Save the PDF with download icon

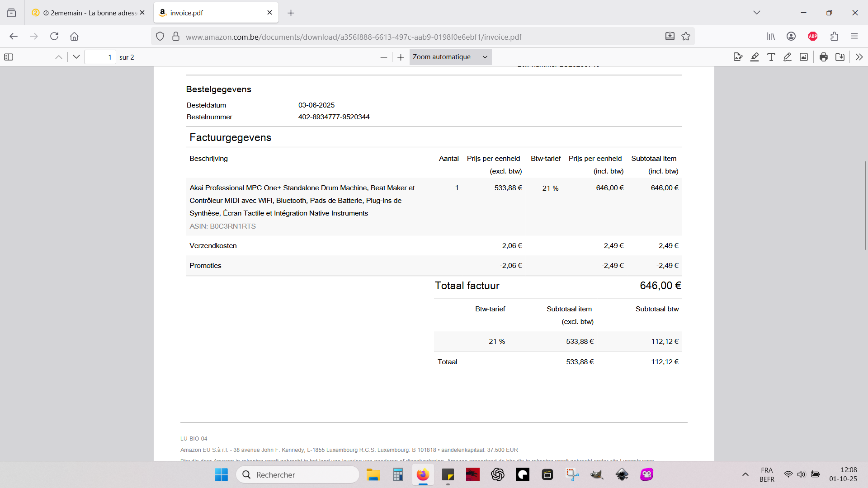tap(840, 57)
